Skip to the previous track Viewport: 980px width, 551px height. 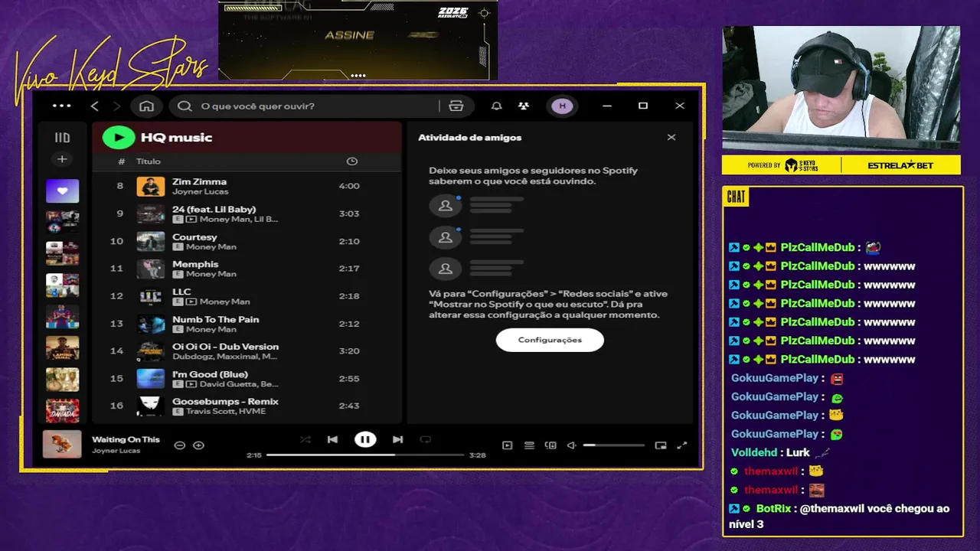[x=332, y=439]
